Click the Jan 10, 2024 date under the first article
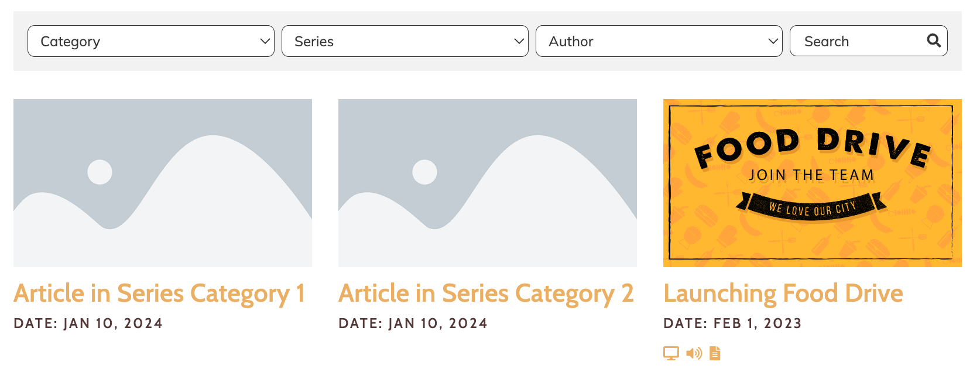Screen dimensions: 980x382 coord(89,323)
